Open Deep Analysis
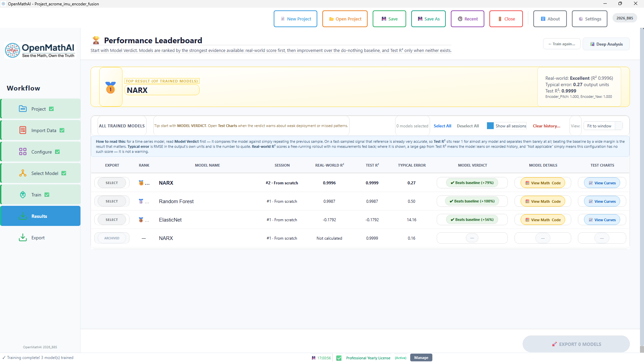The height and width of the screenshot is (362, 644). point(606,44)
